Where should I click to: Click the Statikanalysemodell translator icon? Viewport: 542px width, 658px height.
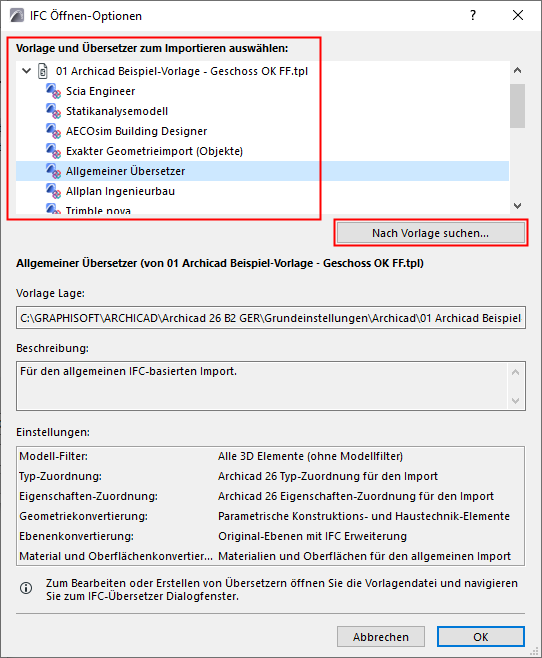pyautogui.click(x=53, y=111)
